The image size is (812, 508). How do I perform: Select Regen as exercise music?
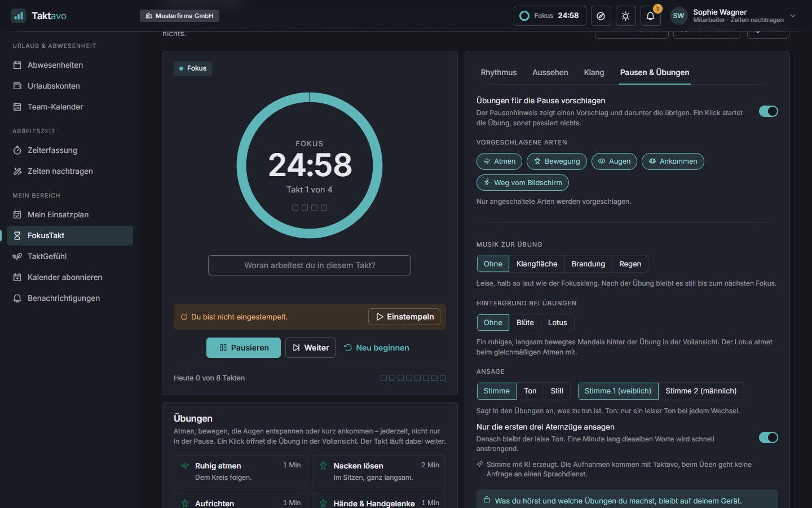[630, 264]
